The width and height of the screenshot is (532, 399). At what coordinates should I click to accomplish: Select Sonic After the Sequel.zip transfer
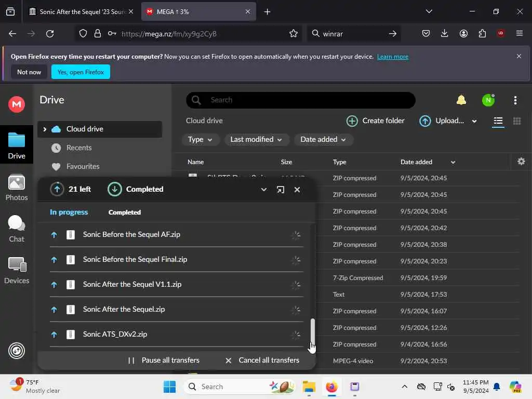point(177,310)
